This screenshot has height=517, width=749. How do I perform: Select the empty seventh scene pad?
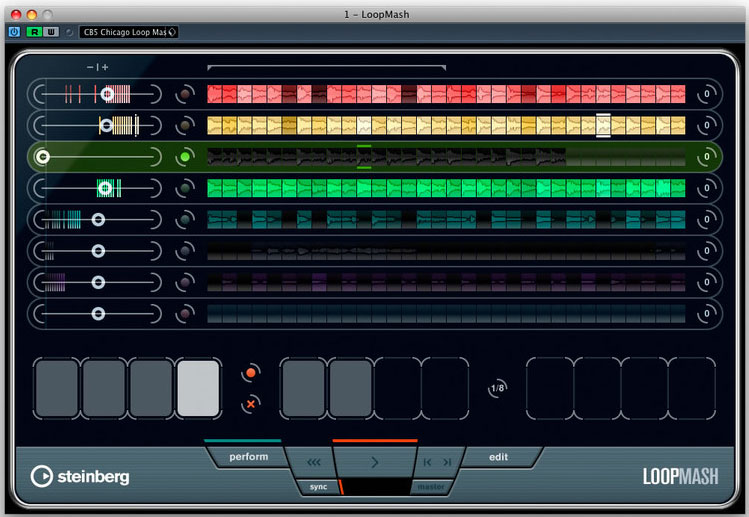(397, 388)
